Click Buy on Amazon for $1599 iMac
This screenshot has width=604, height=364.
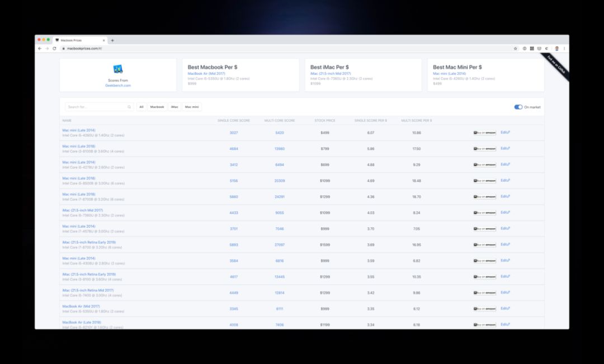pos(484,244)
